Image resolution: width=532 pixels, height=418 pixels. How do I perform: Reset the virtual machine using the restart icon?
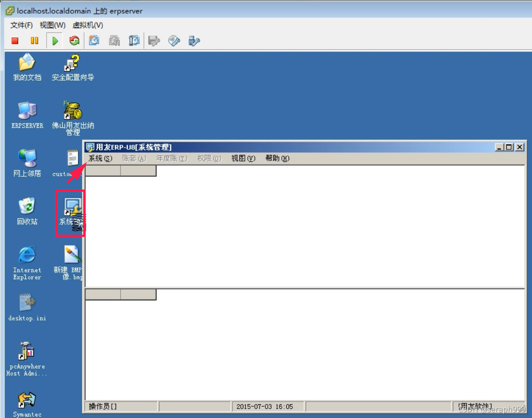coord(74,41)
